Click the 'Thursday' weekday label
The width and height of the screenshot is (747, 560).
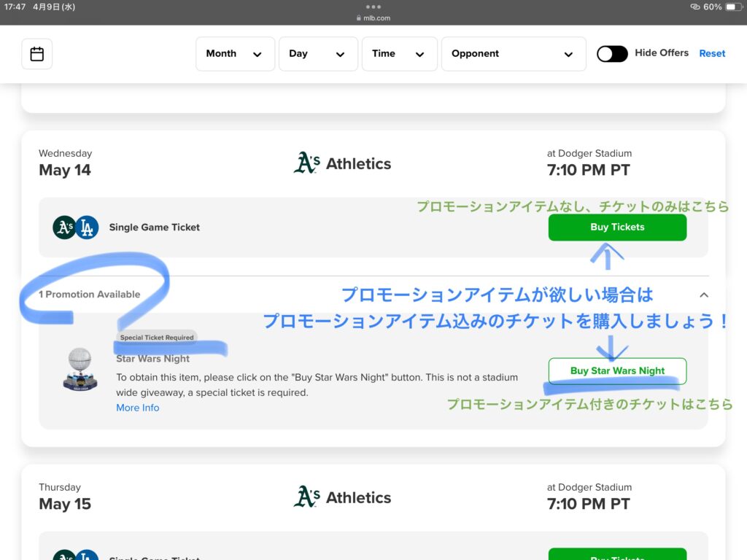tap(60, 487)
